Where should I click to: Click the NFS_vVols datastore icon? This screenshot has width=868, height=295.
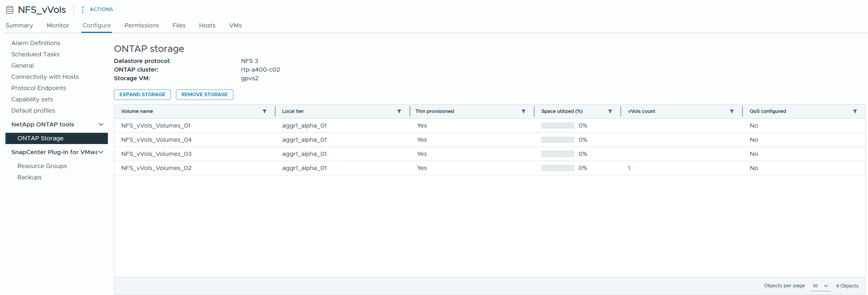(10, 10)
